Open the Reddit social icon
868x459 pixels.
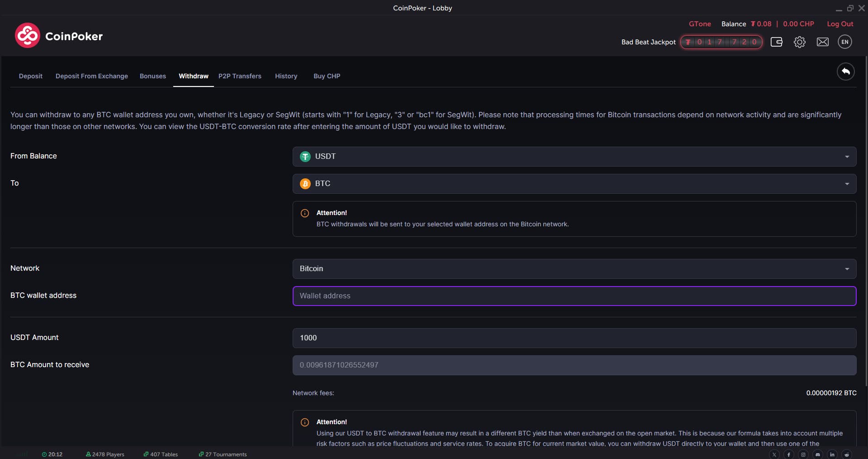[x=847, y=454]
